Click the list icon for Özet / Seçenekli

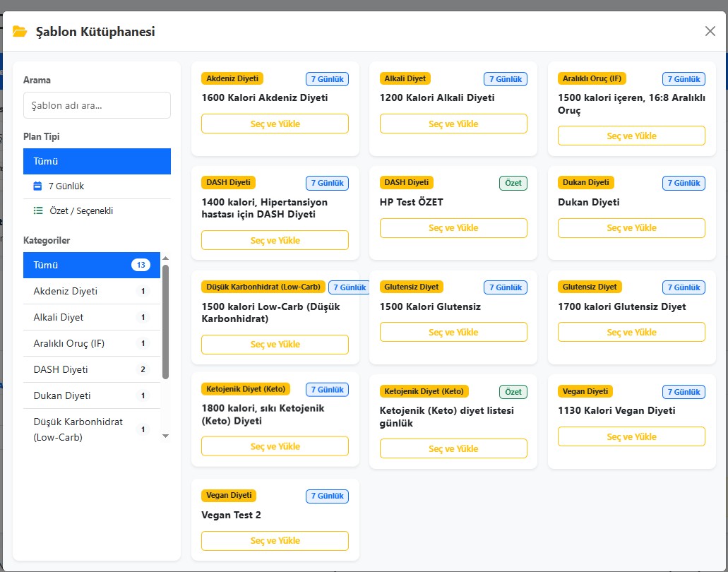(38, 211)
